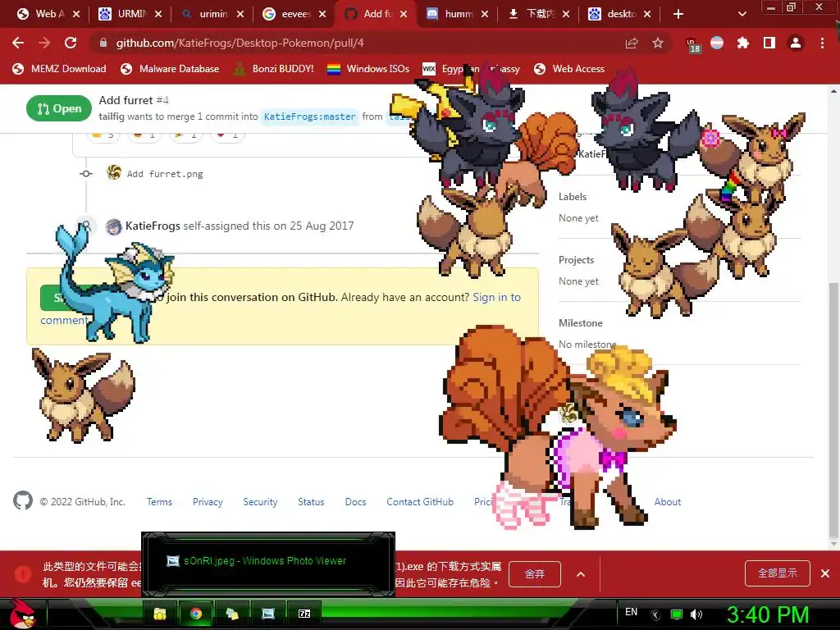Open the Windows ISOs bookmark
Viewport: 840px width, 630px height.
(x=368, y=69)
